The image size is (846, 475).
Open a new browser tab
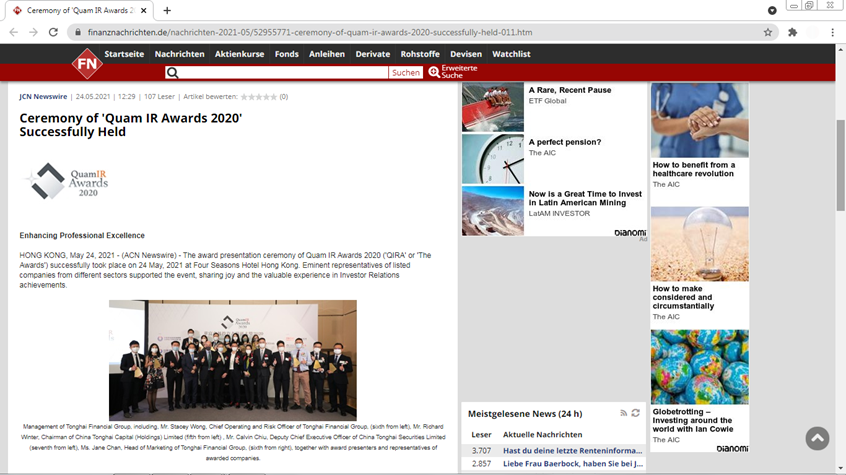coord(167,10)
